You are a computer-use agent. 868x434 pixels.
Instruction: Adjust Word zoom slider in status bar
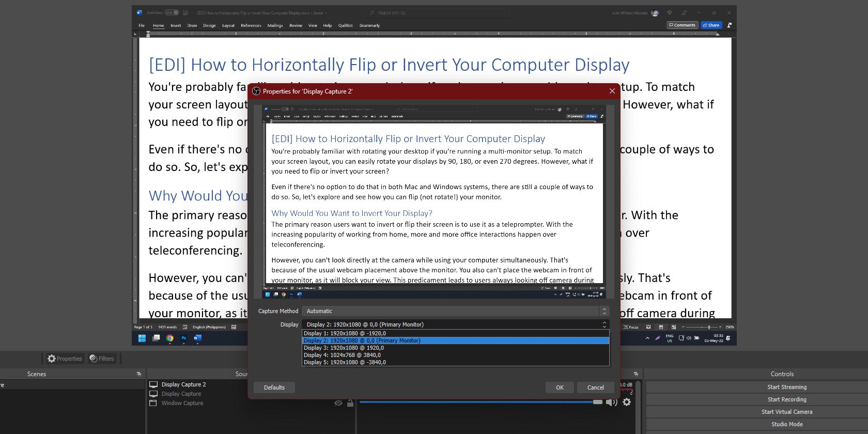coord(702,327)
